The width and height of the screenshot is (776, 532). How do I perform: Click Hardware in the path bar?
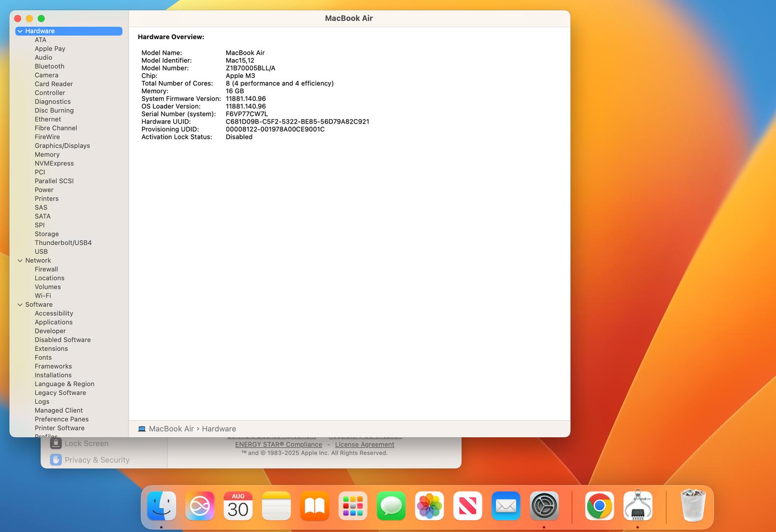pyautogui.click(x=219, y=429)
